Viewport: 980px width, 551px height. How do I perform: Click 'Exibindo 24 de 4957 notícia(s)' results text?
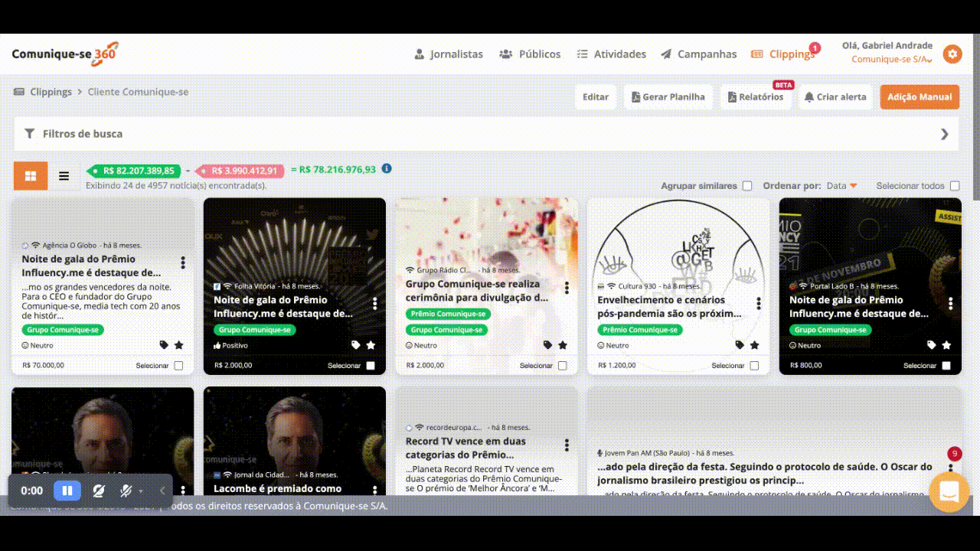pos(176,185)
